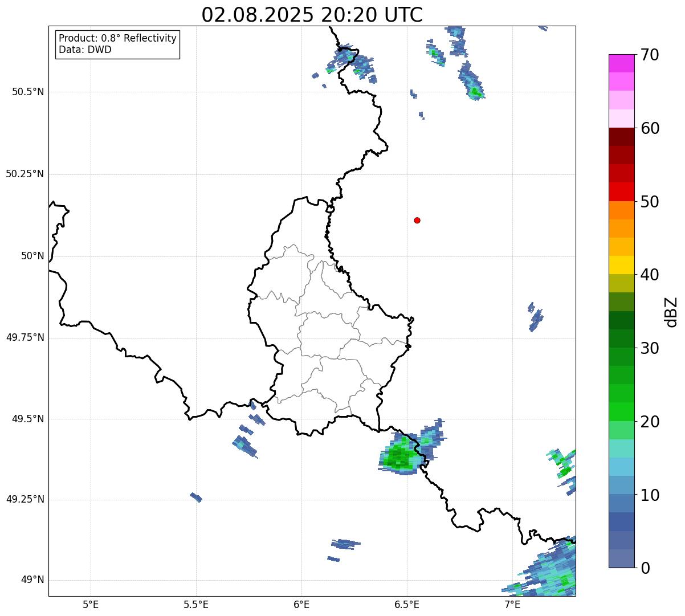Click the 5°E longitude label
The width and height of the screenshot is (685, 616).
click(91, 604)
